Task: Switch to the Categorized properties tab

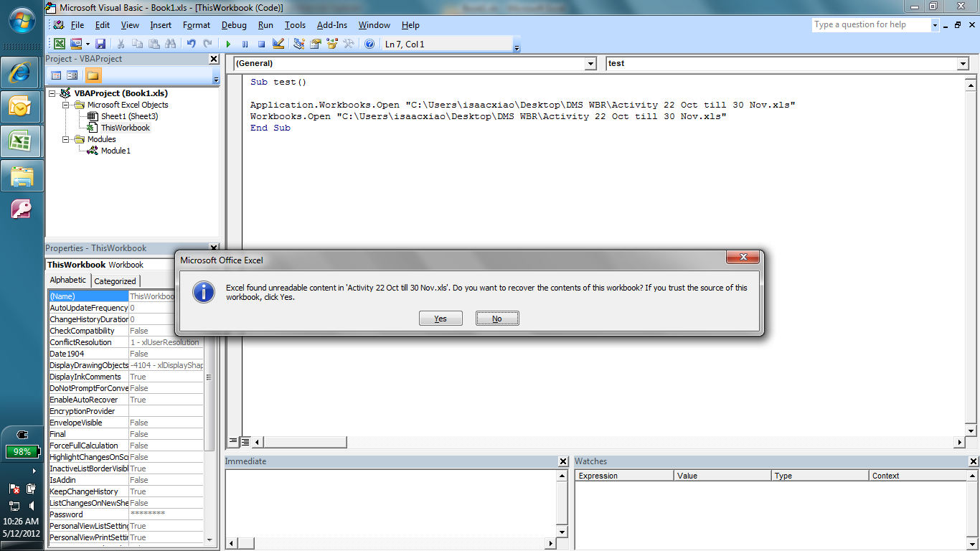Action: [115, 281]
